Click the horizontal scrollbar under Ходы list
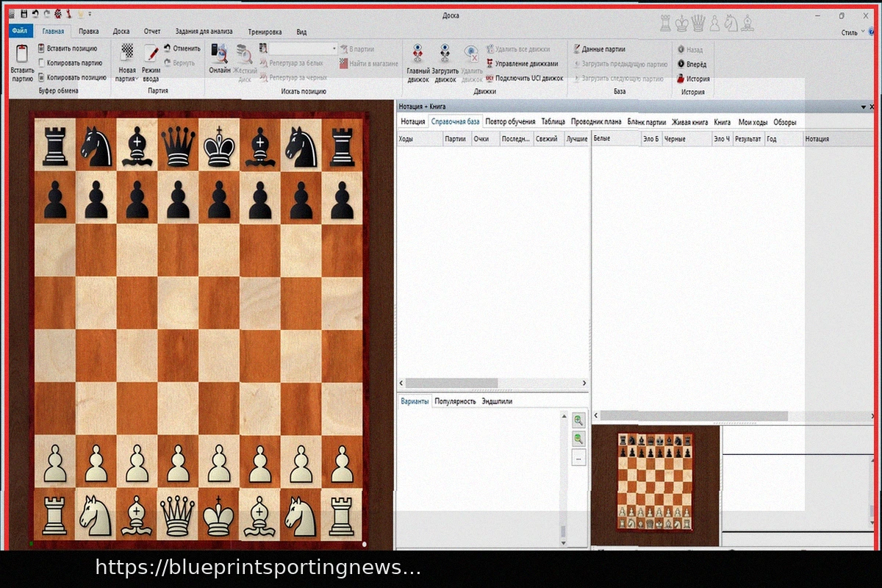 492,383
